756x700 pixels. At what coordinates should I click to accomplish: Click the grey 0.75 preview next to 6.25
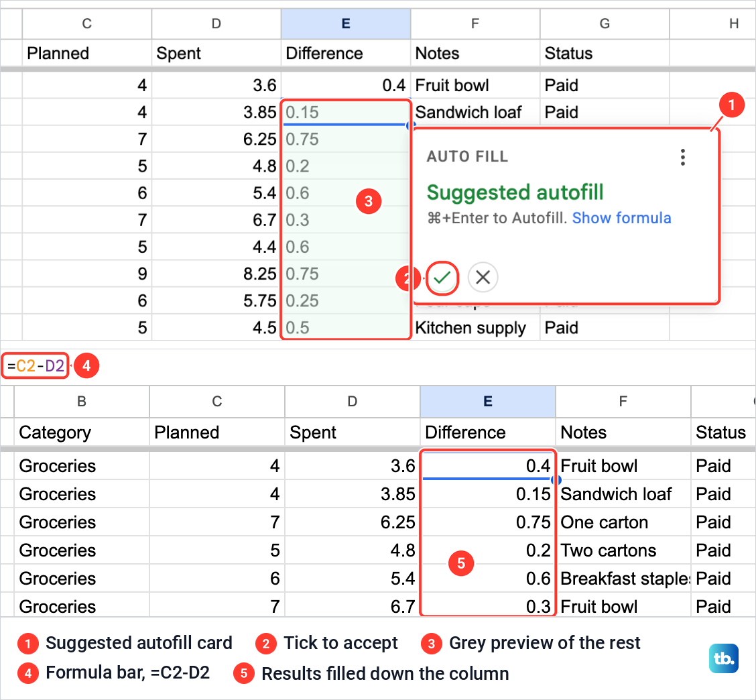346,139
